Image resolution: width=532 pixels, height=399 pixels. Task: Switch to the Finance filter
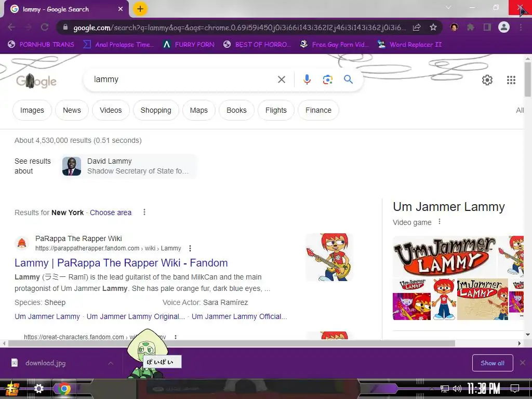pyautogui.click(x=318, y=110)
